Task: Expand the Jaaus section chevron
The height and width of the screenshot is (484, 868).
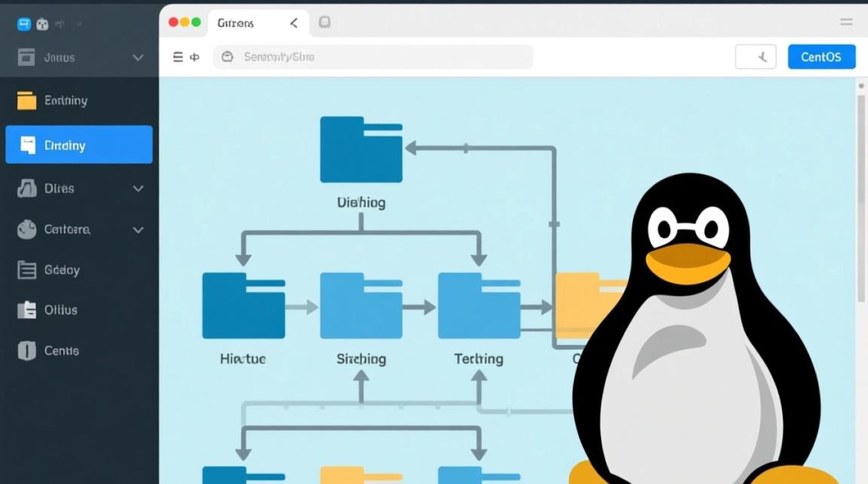Action: 138,57
